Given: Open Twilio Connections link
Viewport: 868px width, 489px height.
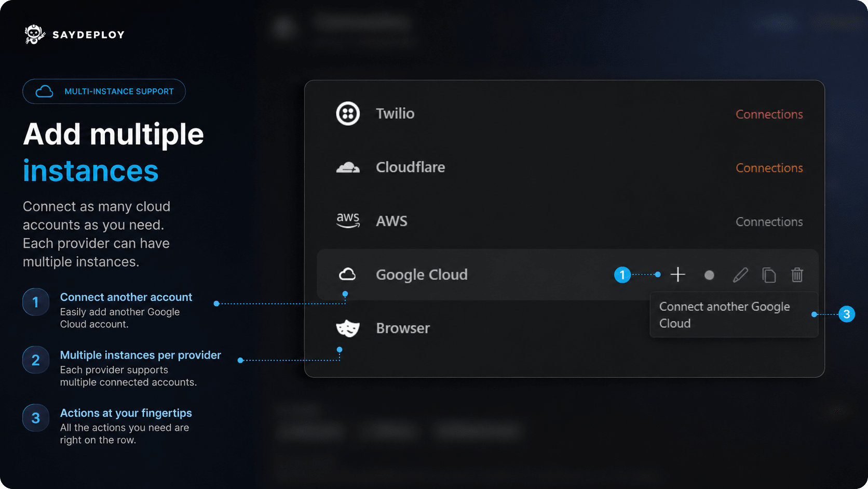Looking at the screenshot, I should tap(769, 114).
